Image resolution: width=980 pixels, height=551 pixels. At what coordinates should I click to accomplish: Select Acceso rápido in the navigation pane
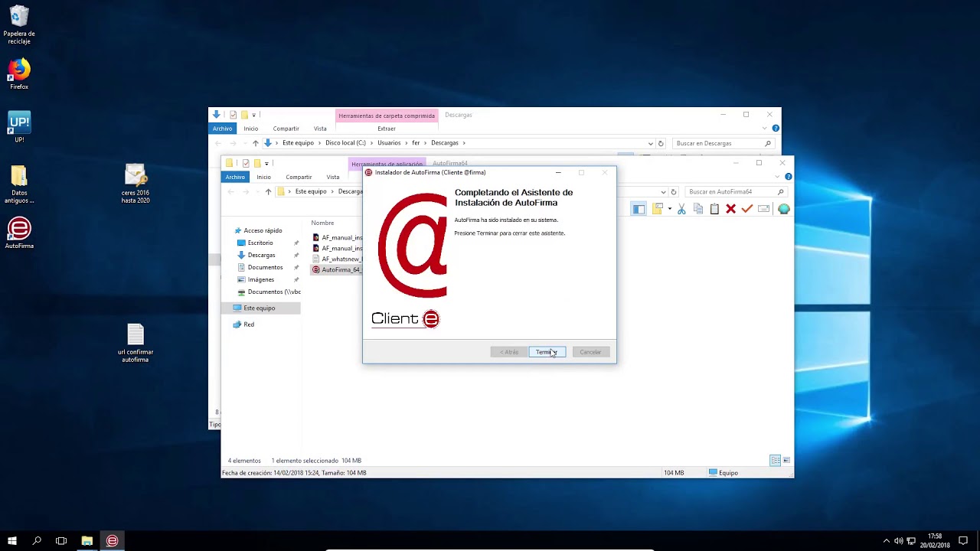click(x=263, y=230)
